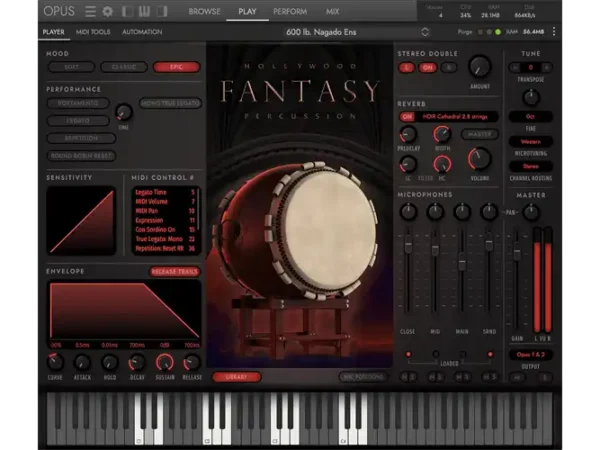Select the CLASSIC mood
Viewport: 600px width, 450px height.
(x=124, y=67)
